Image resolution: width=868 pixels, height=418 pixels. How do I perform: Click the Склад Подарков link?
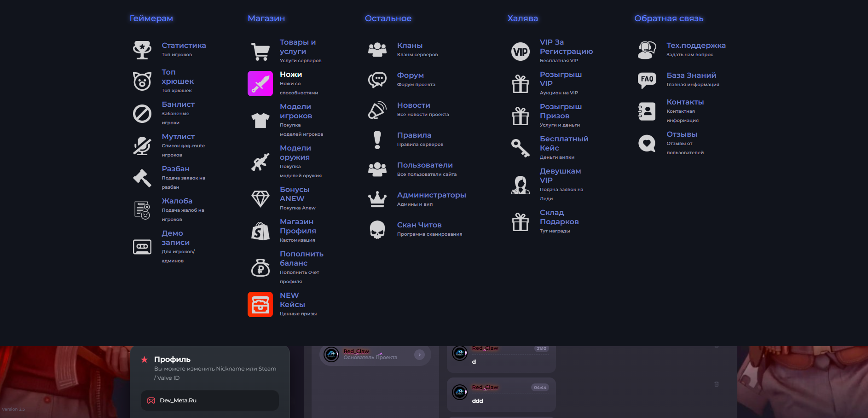(x=559, y=217)
